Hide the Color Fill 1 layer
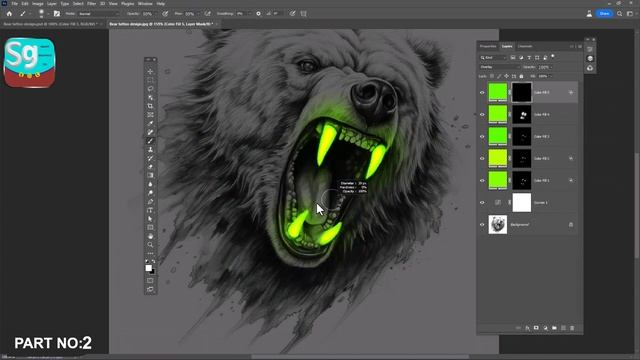The image size is (640, 360). coord(482,180)
